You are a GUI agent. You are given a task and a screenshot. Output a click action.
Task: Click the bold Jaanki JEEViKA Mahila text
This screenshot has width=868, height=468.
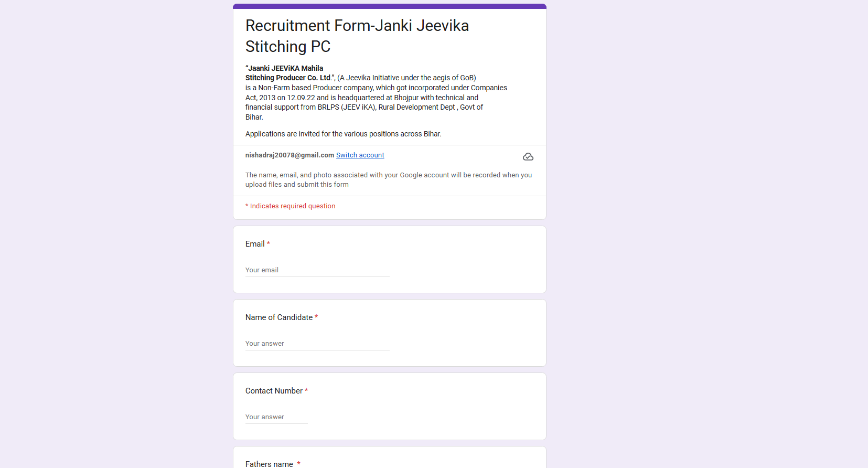[285, 68]
